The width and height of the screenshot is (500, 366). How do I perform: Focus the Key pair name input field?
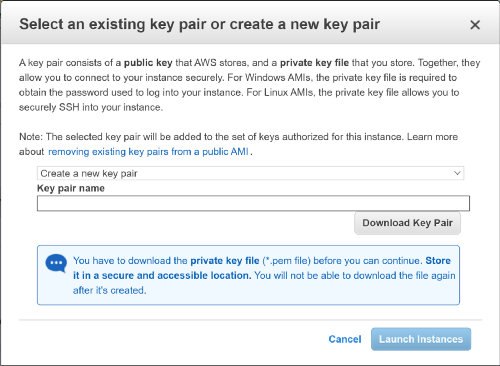253,203
